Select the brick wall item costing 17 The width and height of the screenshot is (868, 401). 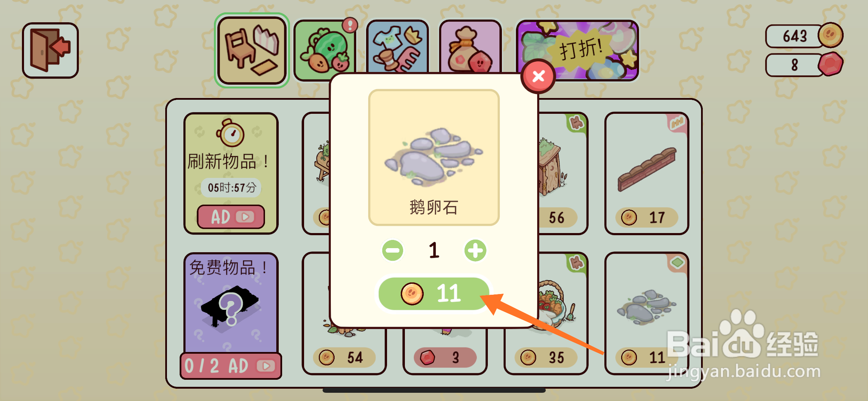pos(647,173)
